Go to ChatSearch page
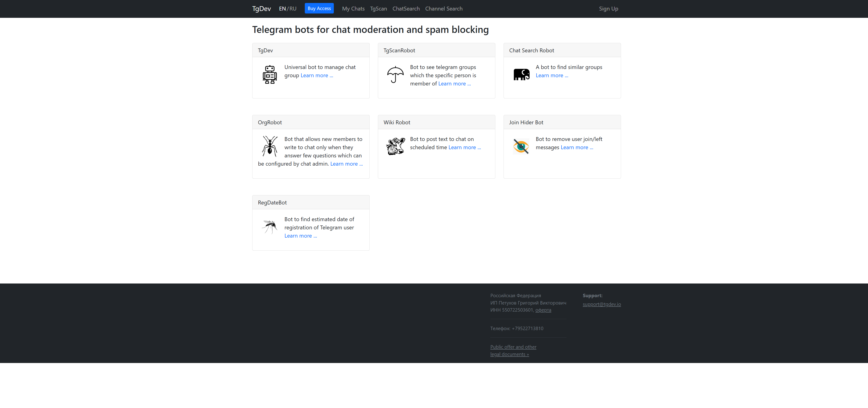Image resolution: width=868 pixels, height=408 pixels. point(406,9)
